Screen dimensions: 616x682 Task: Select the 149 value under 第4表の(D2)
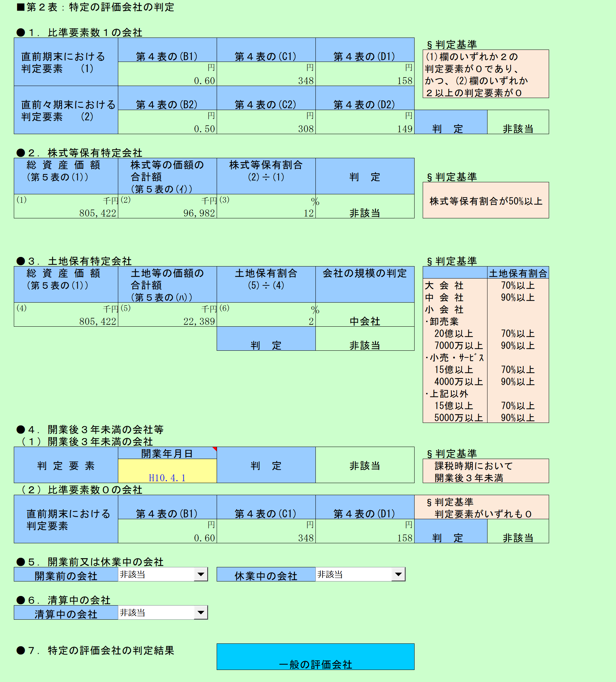point(365,122)
